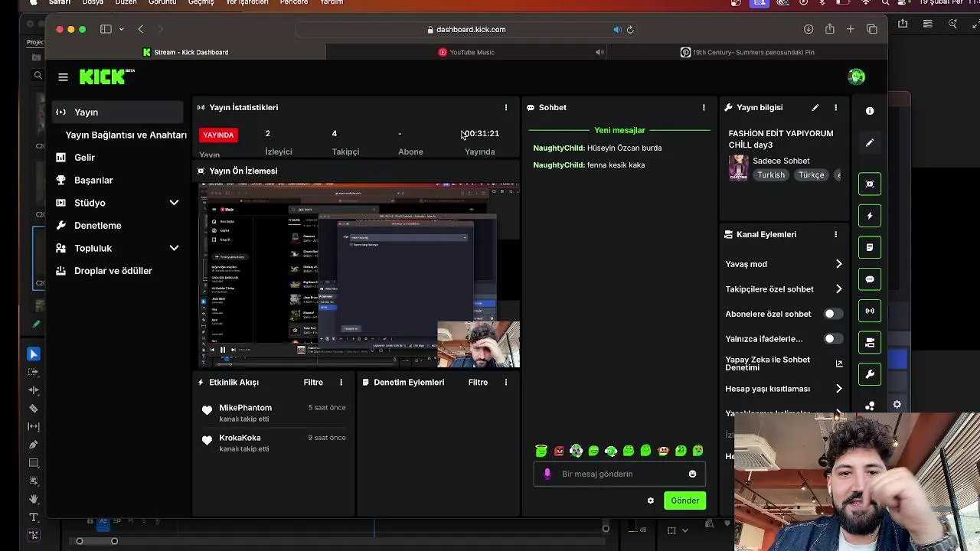The width and height of the screenshot is (980, 551).
Task: Toggle Yalnızca ifadelerle switch
Action: click(x=833, y=338)
